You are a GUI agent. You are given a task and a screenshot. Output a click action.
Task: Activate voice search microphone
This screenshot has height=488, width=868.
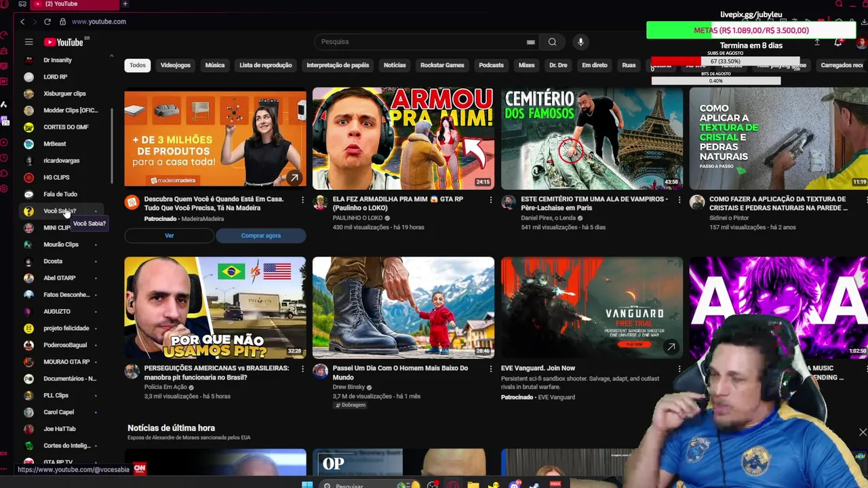coord(580,42)
